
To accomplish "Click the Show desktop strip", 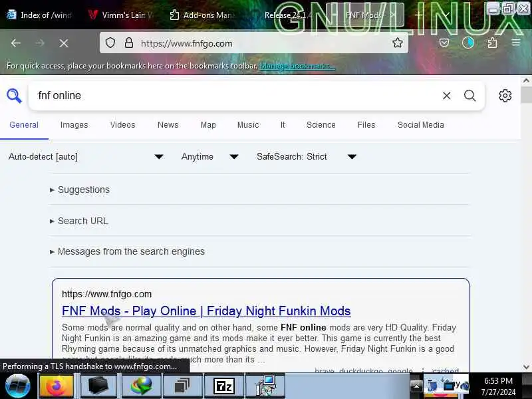I will (x=527, y=386).
